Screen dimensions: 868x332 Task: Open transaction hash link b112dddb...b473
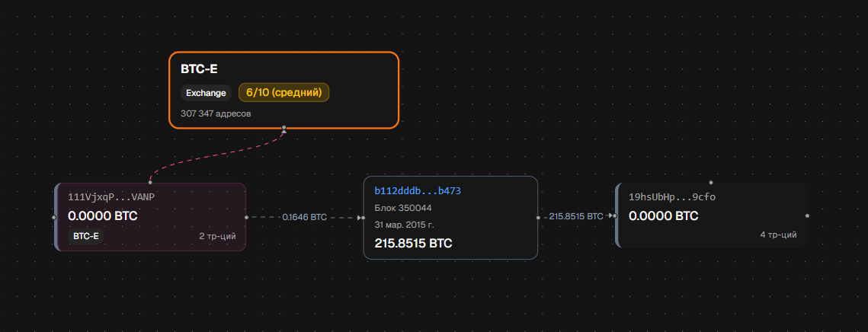point(418,191)
